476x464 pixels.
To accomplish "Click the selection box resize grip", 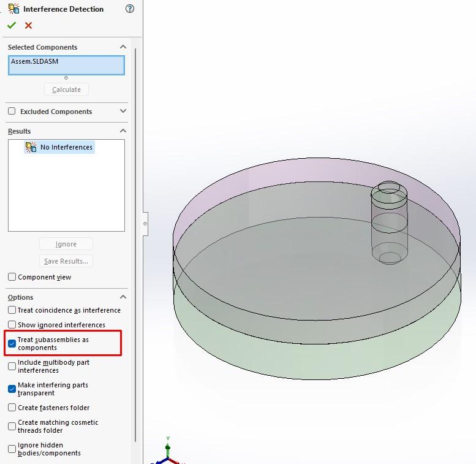I will [x=66, y=78].
